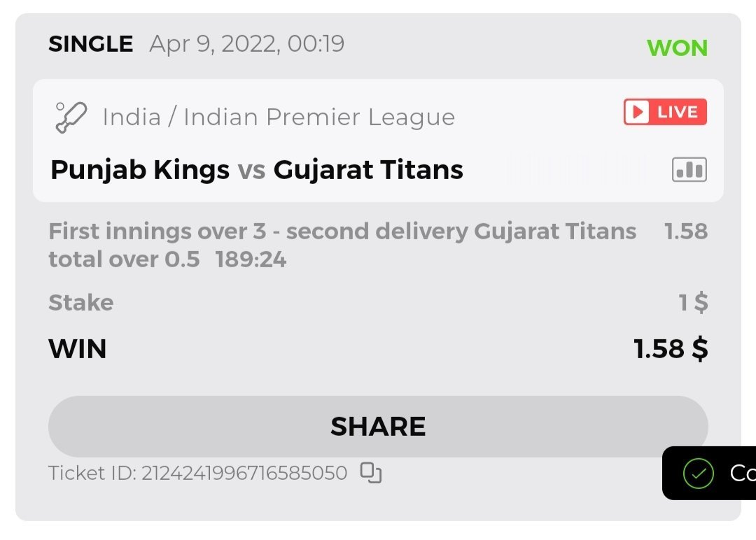Click the WIN label
The width and height of the screenshot is (756, 540).
(77, 348)
